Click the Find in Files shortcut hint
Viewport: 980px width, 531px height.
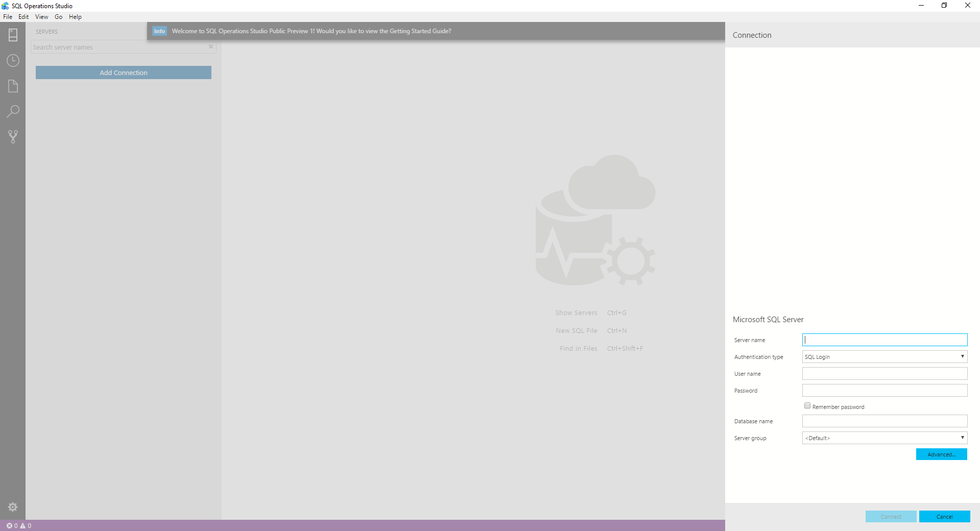601,349
